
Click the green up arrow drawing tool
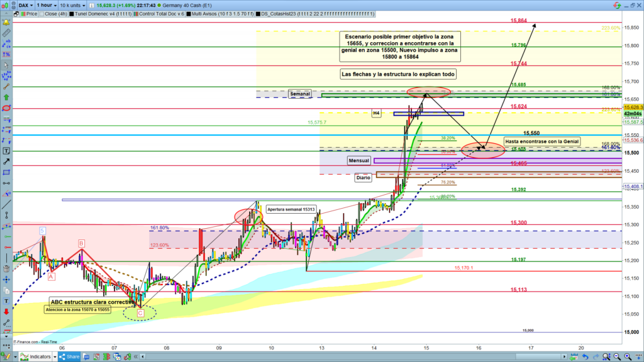[x=6, y=97]
